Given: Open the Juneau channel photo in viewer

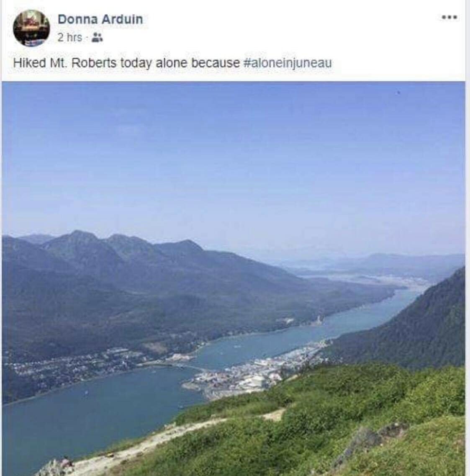Looking at the screenshot, I should [x=234, y=278].
